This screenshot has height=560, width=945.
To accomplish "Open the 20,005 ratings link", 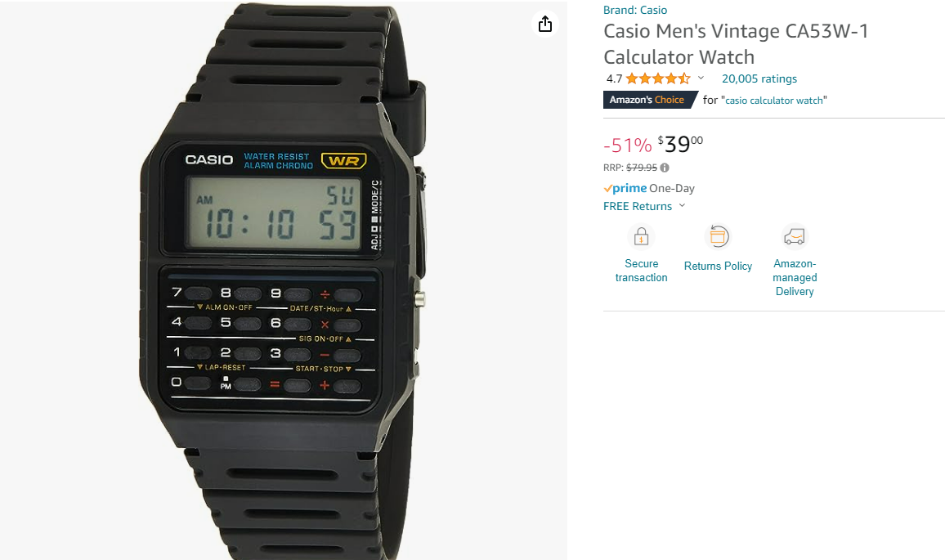I will pos(759,78).
